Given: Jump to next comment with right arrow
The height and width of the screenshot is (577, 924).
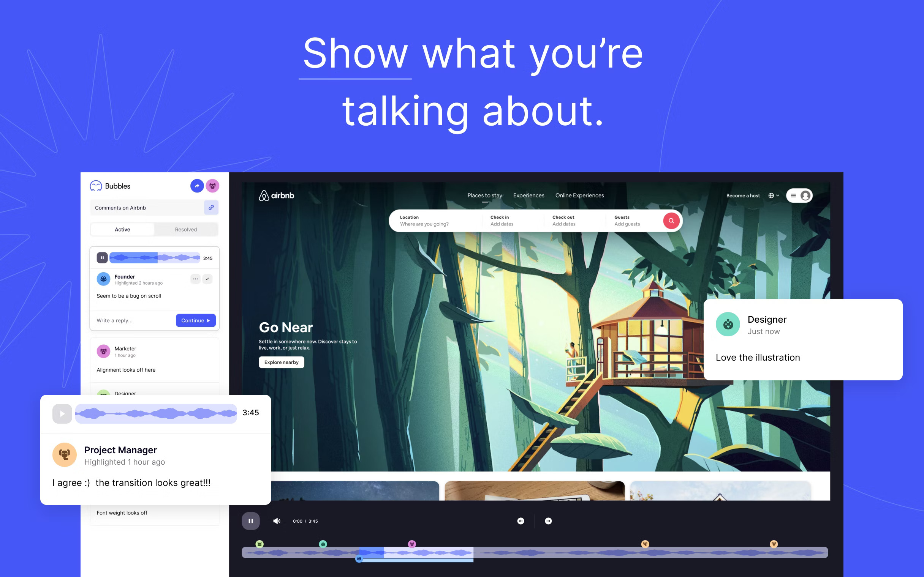Looking at the screenshot, I should 548,521.
